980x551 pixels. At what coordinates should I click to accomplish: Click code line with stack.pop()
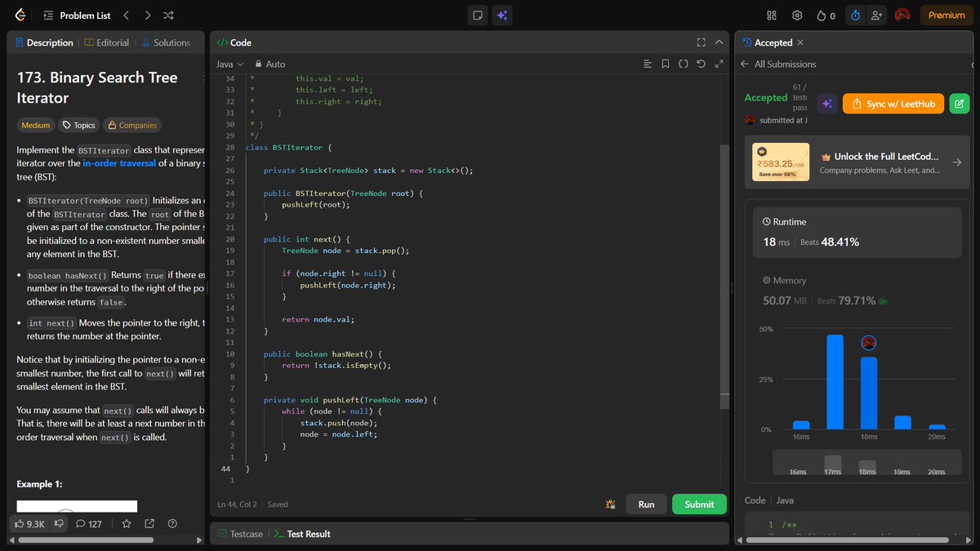pos(345,251)
